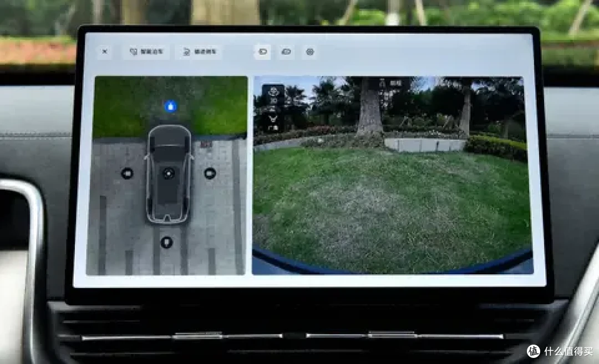Tap the top icon in the camera overlay panel
This screenshot has height=364, width=599.
273,91
